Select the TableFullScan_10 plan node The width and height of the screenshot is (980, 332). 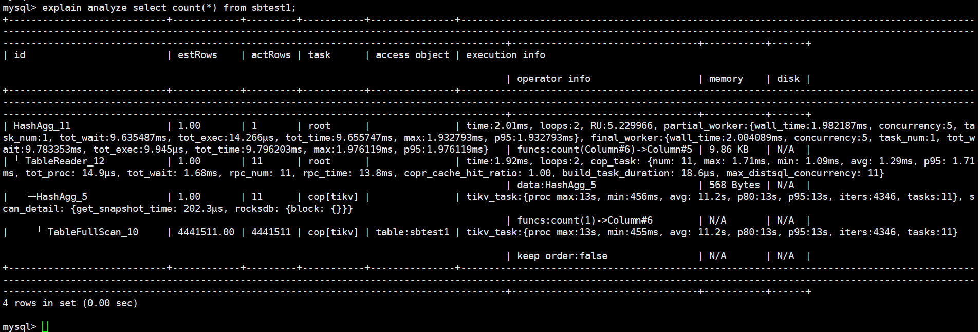[x=93, y=232]
